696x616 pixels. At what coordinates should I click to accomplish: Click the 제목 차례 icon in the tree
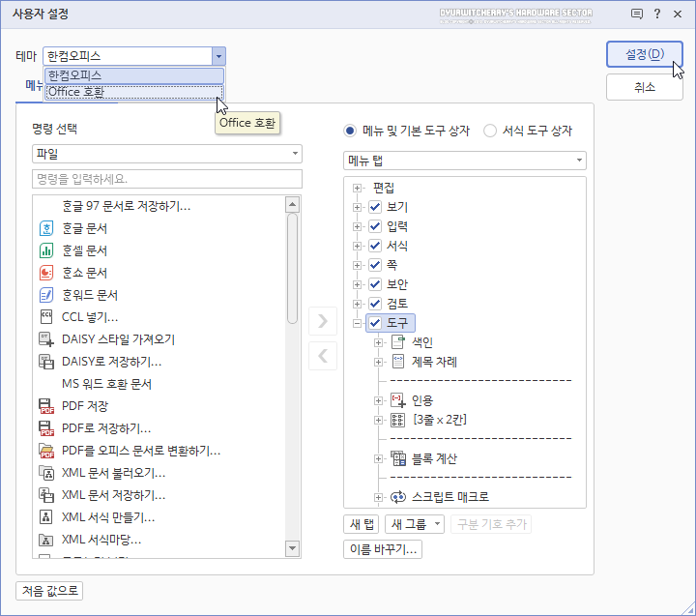click(x=398, y=362)
